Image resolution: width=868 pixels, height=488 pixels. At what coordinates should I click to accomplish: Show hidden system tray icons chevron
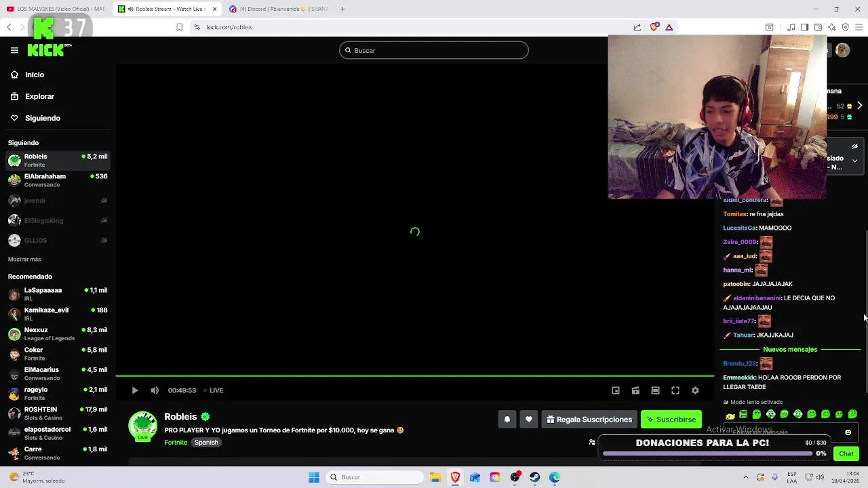(746, 477)
